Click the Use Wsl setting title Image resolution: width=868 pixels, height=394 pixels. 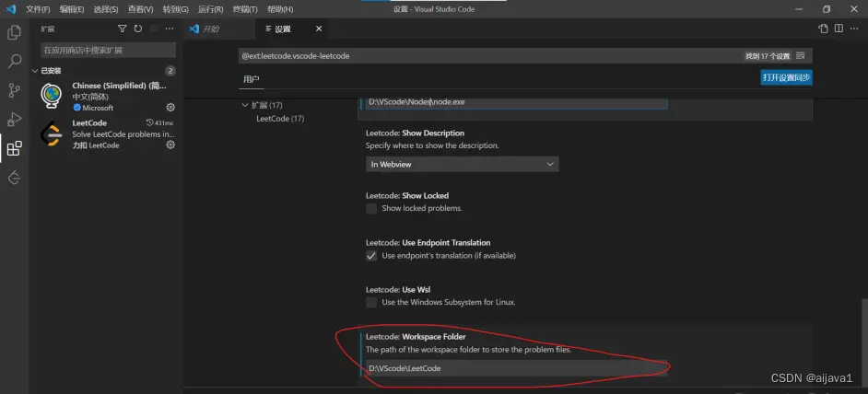click(398, 290)
